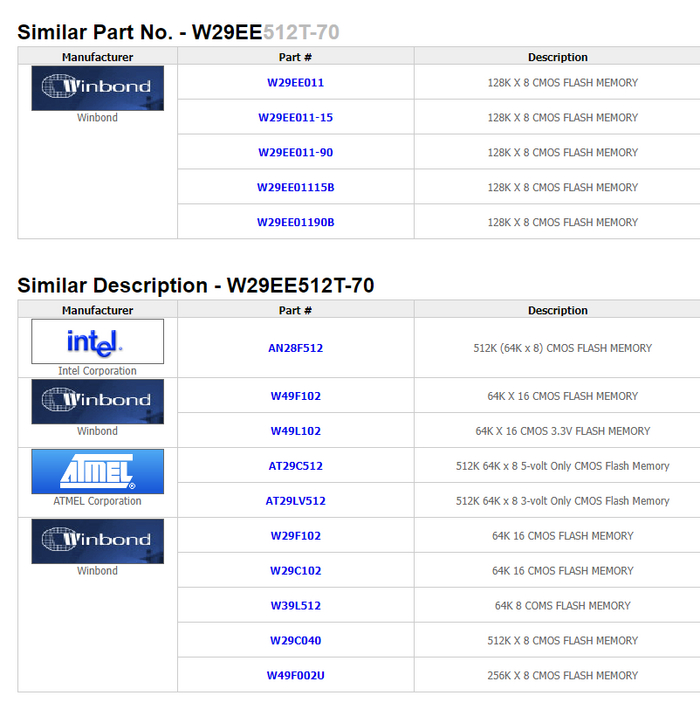The image size is (700, 716).
Task: Open part link W29EE01190B
Action: [295, 222]
